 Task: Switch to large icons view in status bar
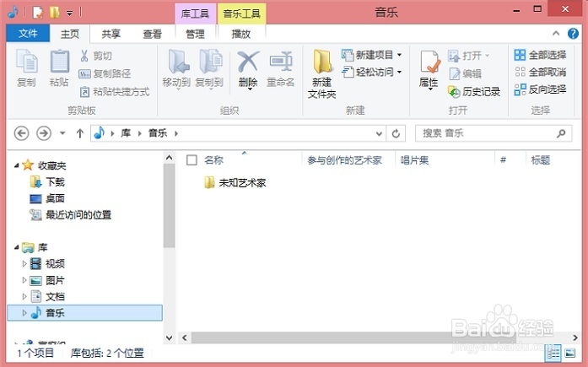(x=569, y=354)
